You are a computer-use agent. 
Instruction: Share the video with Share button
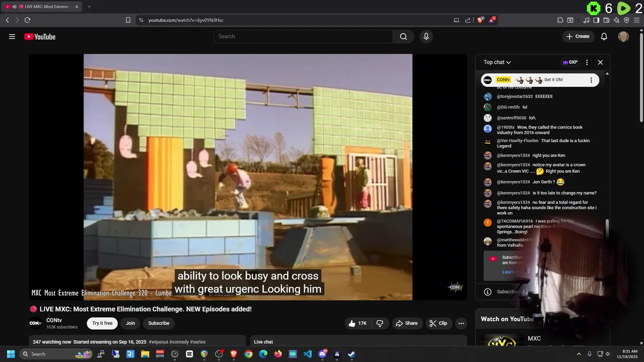[407, 323]
